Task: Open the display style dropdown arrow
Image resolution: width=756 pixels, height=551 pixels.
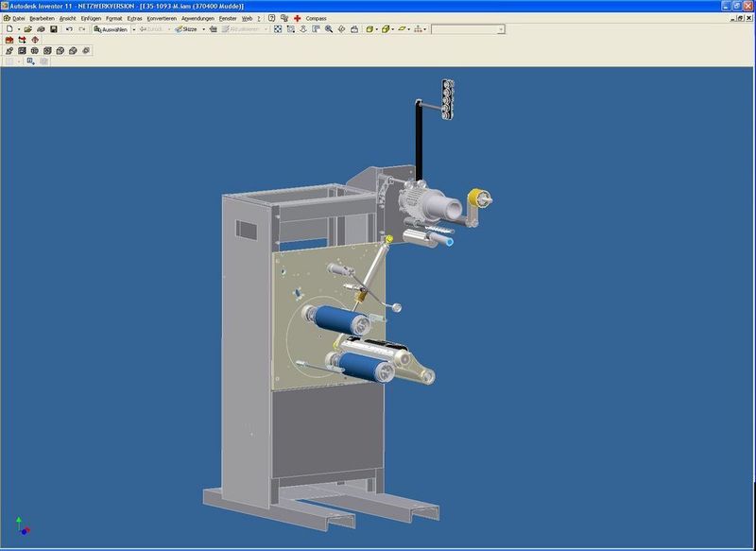Action: click(376, 31)
